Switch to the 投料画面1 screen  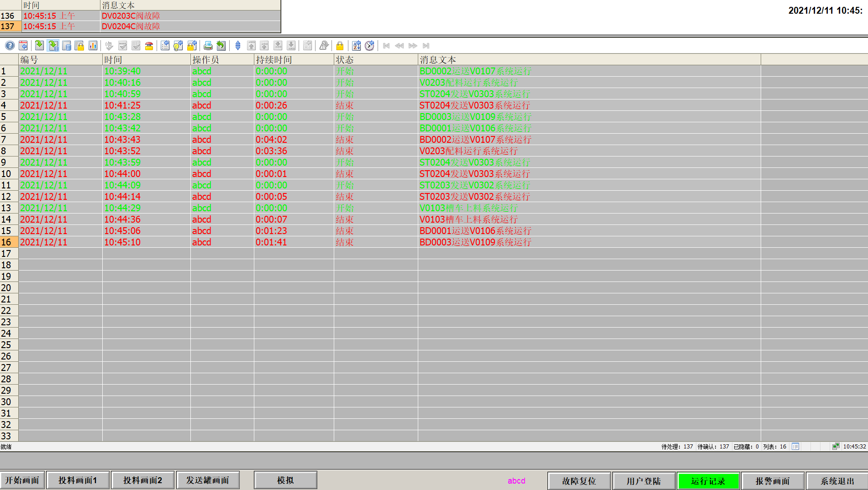(x=78, y=480)
